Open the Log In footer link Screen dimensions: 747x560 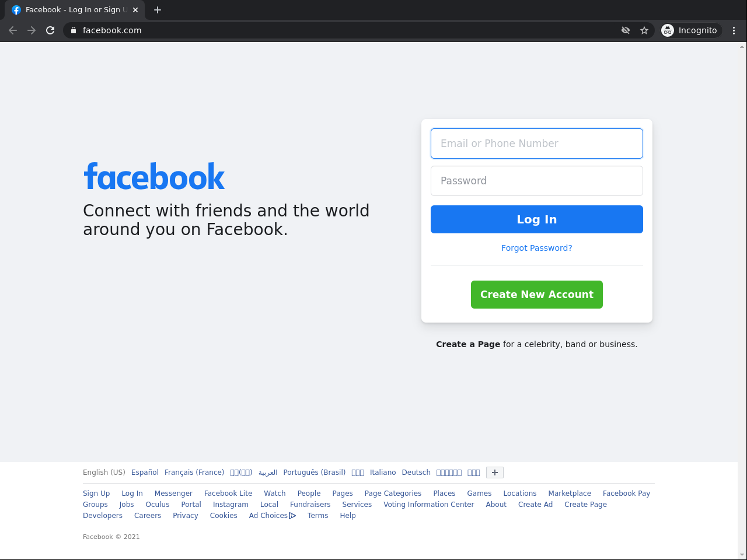(x=132, y=494)
